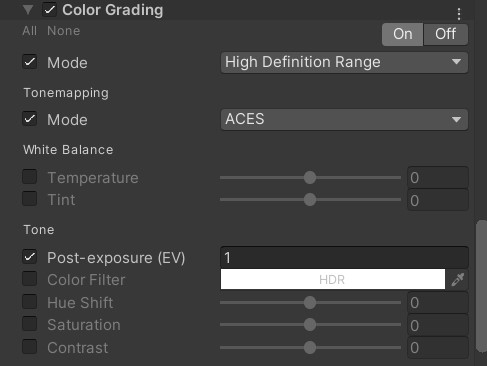Click the All overrides link
The image size is (487, 366).
29,31
